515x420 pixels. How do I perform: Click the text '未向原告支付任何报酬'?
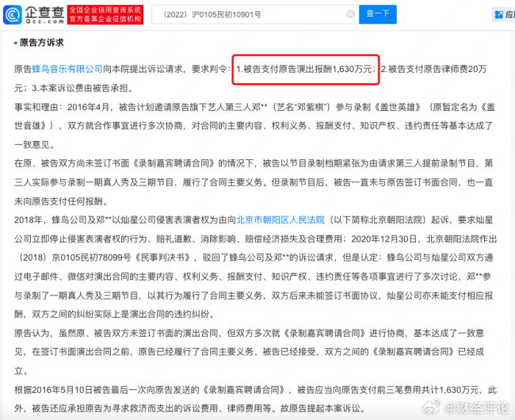click(59, 201)
